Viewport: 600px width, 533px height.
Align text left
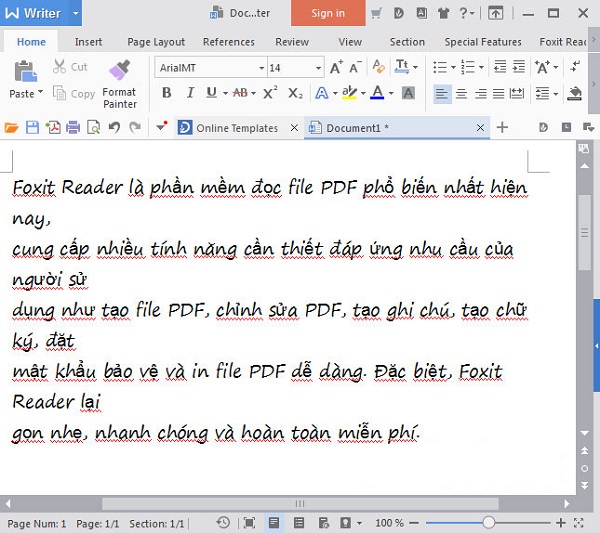click(442, 93)
